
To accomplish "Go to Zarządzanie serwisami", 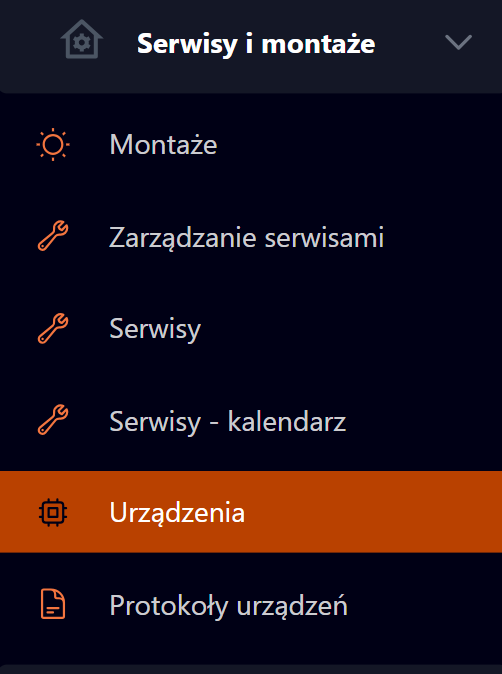I will pyautogui.click(x=246, y=237).
